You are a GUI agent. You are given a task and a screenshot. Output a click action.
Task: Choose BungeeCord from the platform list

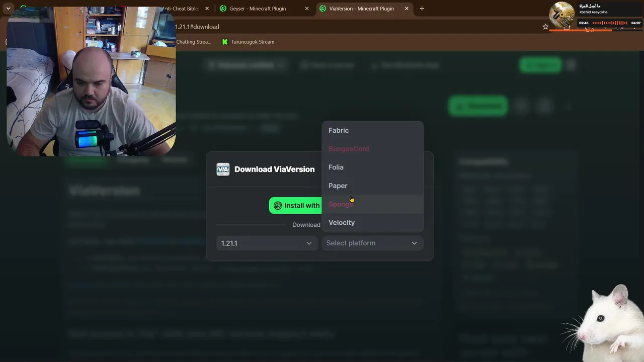point(372,149)
